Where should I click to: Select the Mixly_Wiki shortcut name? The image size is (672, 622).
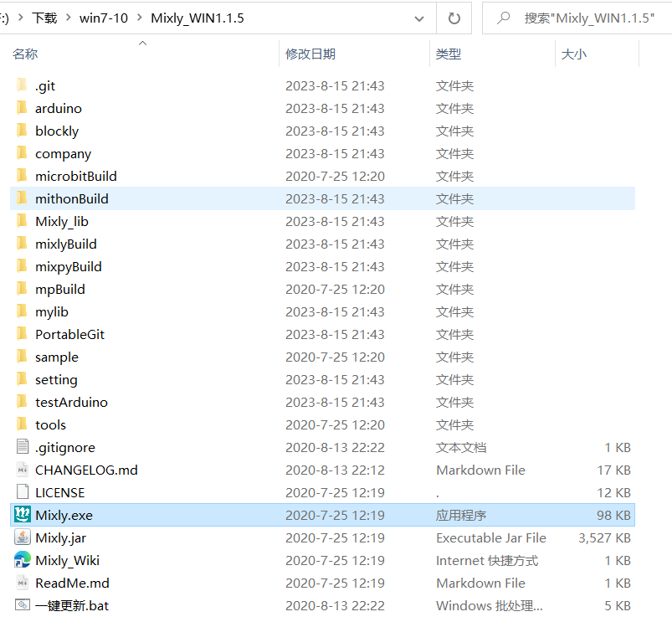pos(67,560)
